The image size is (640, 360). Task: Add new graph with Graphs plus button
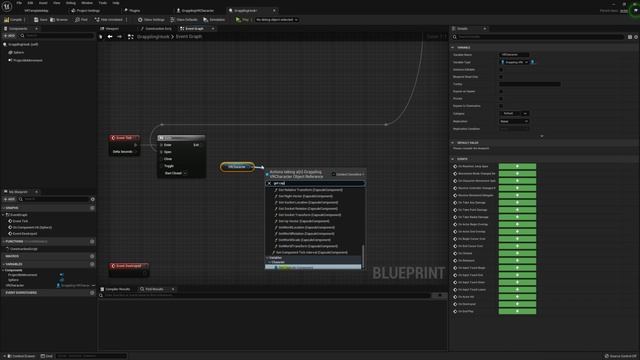pos(92,208)
